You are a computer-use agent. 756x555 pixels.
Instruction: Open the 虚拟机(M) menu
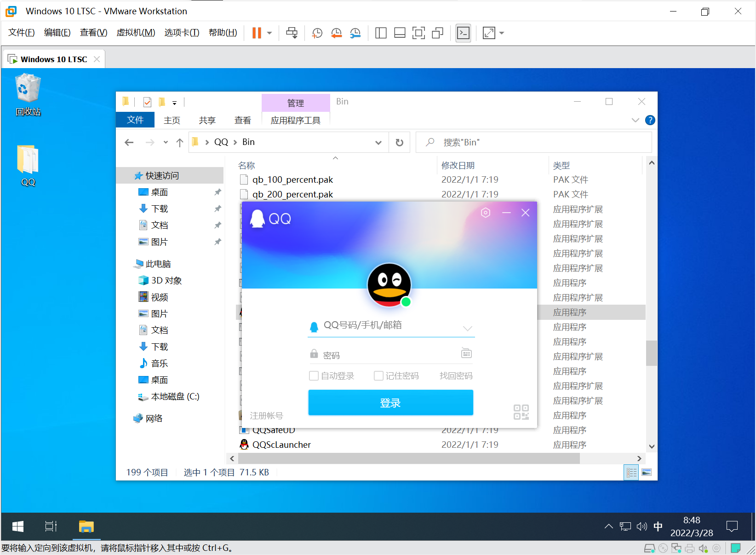pyautogui.click(x=136, y=33)
